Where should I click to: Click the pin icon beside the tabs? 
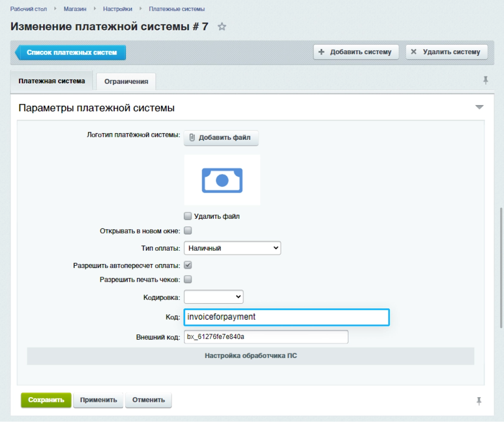pos(485,80)
